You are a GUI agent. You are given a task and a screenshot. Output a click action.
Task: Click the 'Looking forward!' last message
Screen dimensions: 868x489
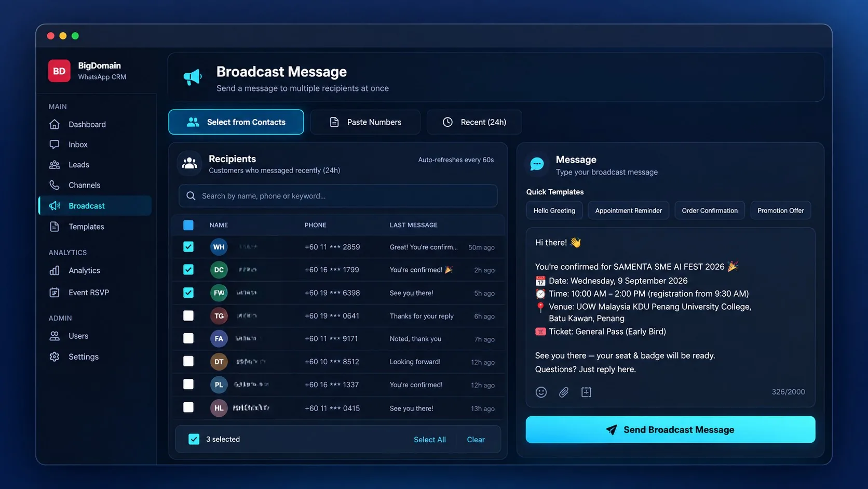(415, 362)
